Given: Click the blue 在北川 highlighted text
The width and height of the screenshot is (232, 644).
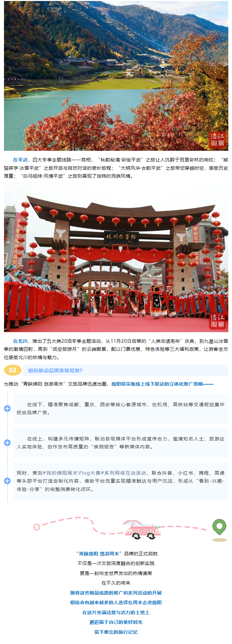Looking at the screenshot, I should pos(20,341).
